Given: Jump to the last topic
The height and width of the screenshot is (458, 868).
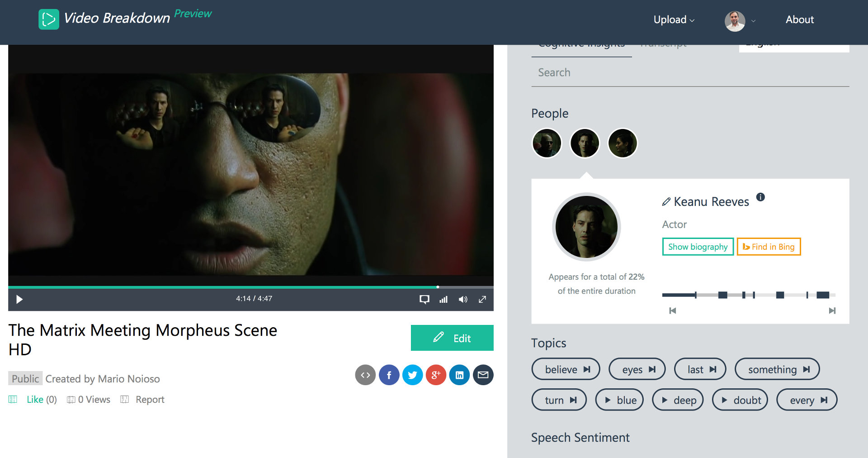Looking at the screenshot, I should (700, 369).
